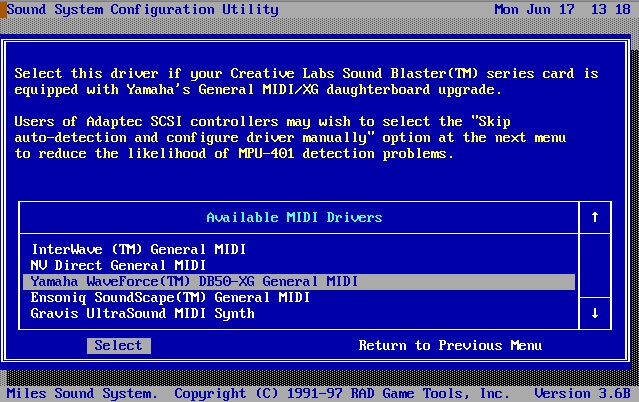This screenshot has width=639, height=402.
Task: Click the Version 3.6B status text
Action: pos(582,393)
